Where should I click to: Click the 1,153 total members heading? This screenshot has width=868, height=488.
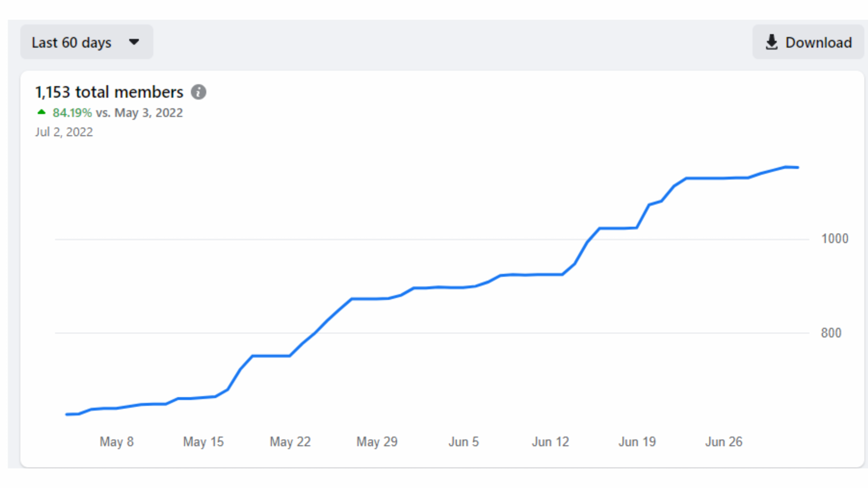point(109,92)
